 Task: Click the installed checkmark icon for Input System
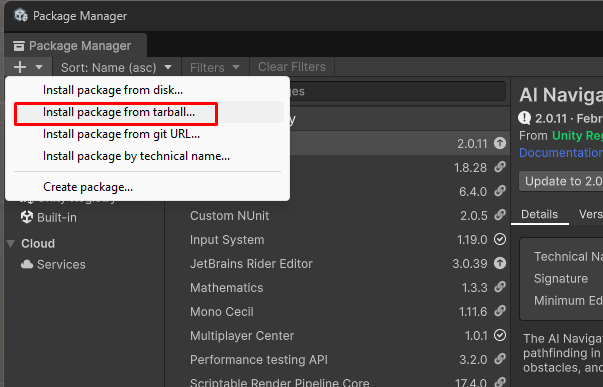[x=500, y=239]
